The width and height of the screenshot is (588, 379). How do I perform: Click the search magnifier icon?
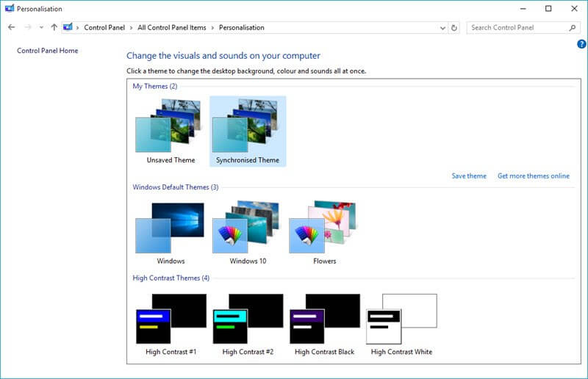573,28
